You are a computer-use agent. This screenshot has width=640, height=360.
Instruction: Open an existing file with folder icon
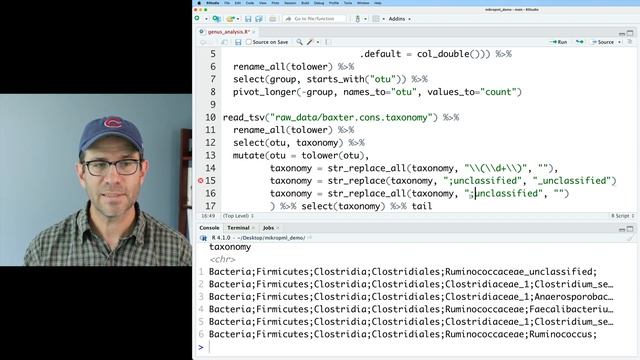(x=231, y=19)
